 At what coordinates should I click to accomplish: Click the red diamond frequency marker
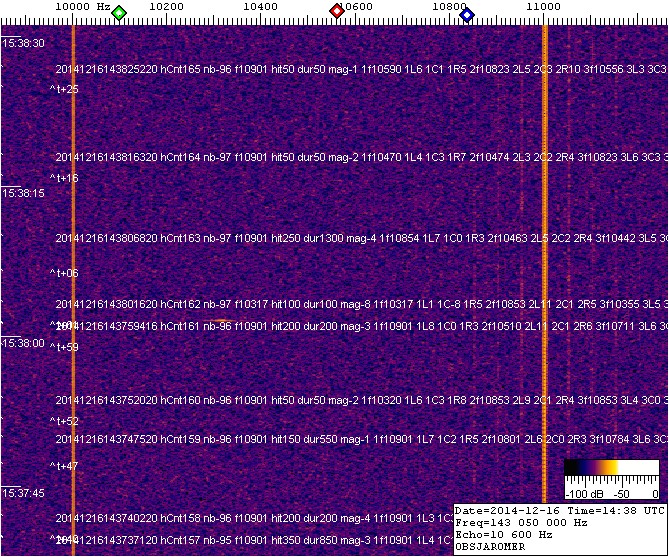click(337, 12)
